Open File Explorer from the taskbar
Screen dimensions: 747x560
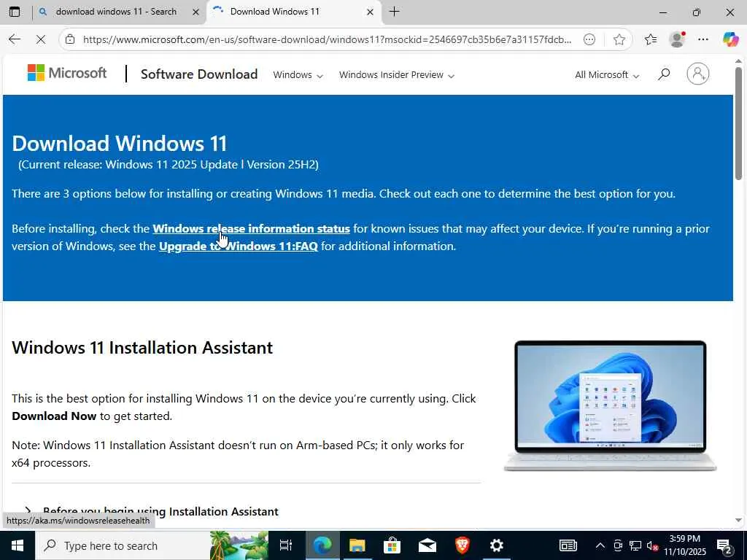357,545
